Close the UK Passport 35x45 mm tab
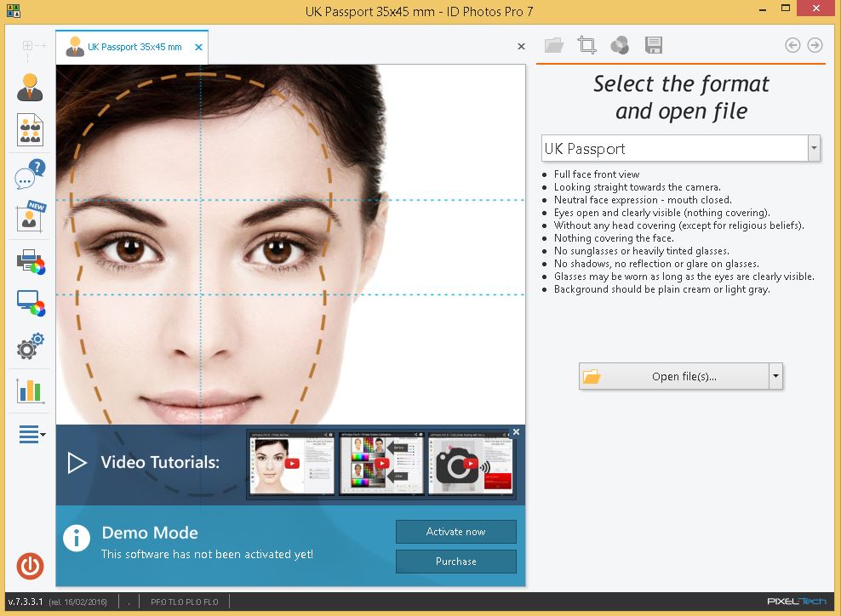The height and width of the screenshot is (616, 841). coord(198,47)
